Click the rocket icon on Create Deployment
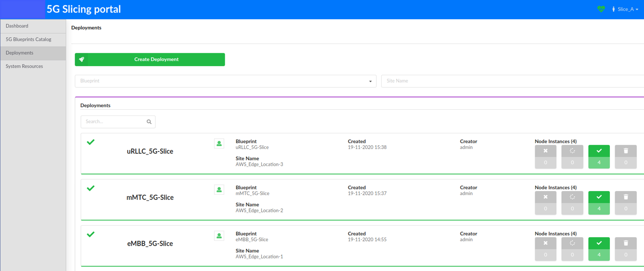Image resolution: width=644 pixels, height=271 pixels. 82,60
